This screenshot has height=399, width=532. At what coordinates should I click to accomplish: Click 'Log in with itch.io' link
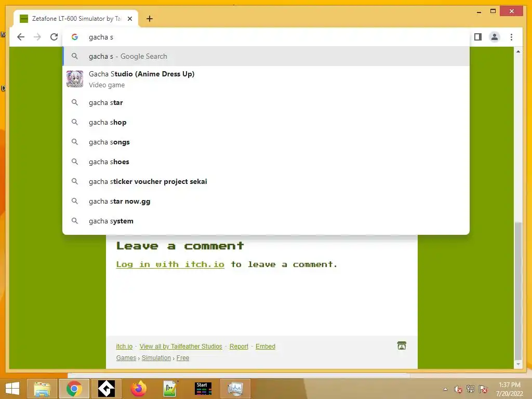[170, 264]
